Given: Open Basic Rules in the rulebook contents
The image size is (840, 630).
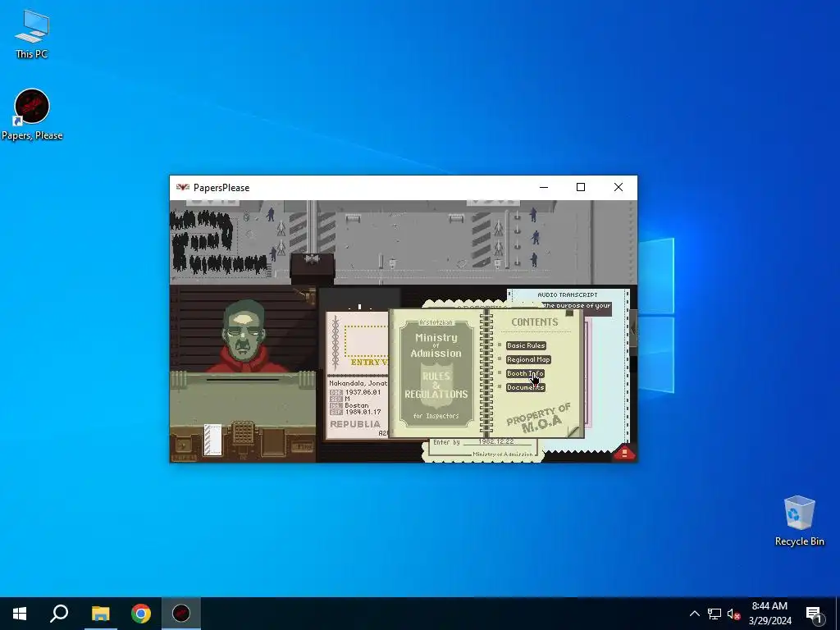Looking at the screenshot, I should pos(526,345).
